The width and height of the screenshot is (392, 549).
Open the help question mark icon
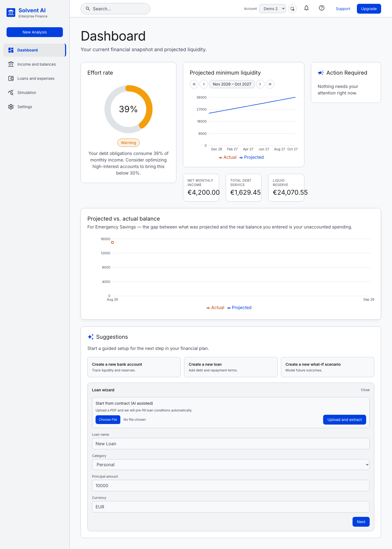(x=322, y=8)
